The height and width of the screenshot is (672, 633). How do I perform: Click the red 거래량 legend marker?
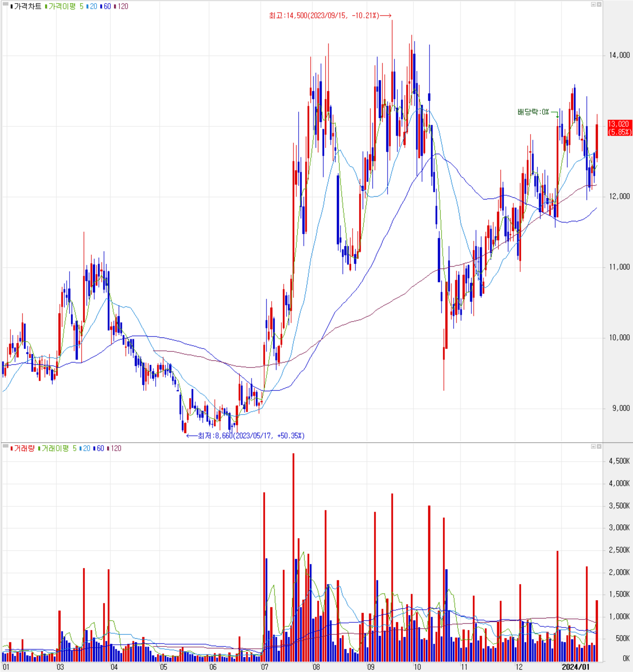12,448
